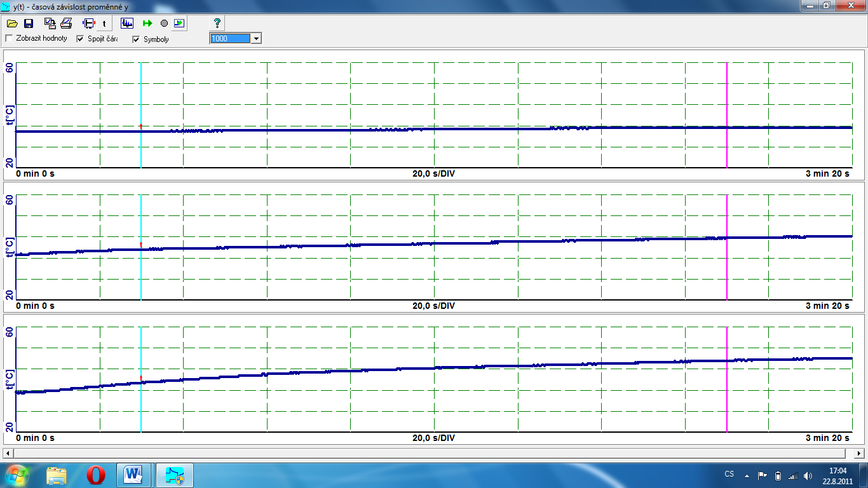The image size is (868, 488).
Task: Click the measurement app's taskbar button
Action: (x=174, y=475)
